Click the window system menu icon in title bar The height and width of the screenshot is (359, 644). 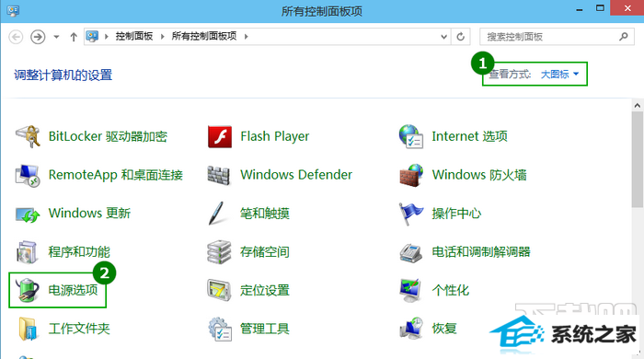pos(13,10)
